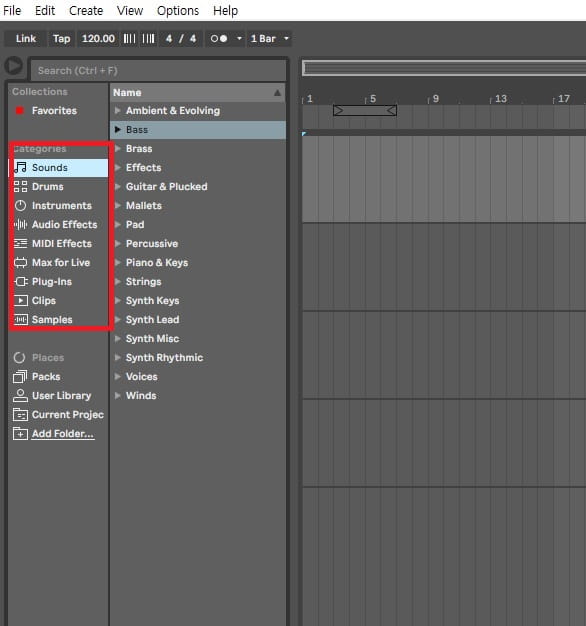This screenshot has width=586, height=626.
Task: Select the Synth Lead row
Action: click(198, 319)
